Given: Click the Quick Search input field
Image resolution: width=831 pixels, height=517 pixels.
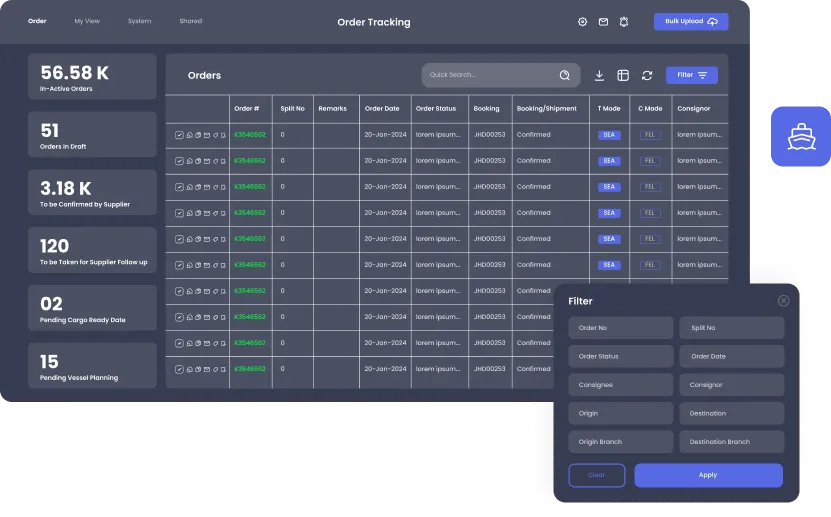Looking at the screenshot, I should pyautogui.click(x=487, y=75).
